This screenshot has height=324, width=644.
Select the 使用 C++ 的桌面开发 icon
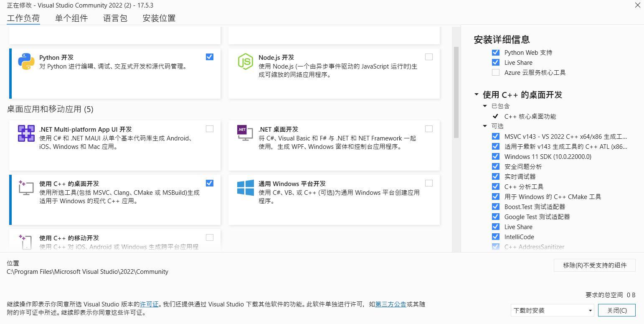click(26, 188)
